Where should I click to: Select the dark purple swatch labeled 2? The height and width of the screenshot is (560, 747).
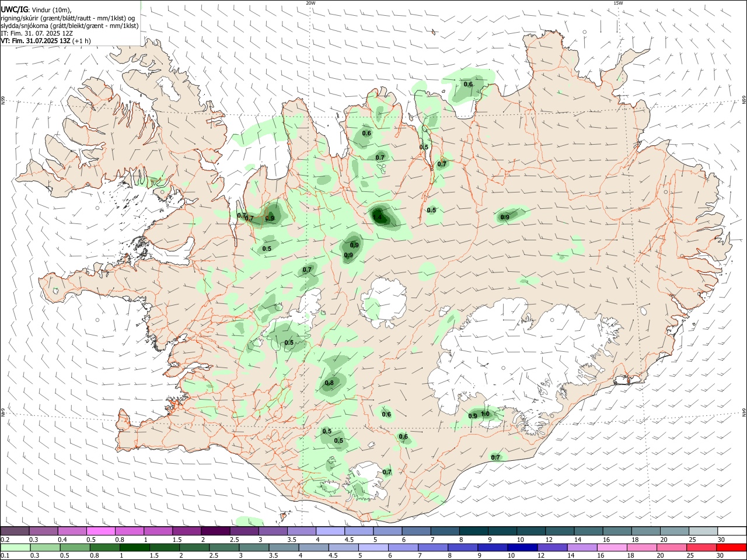pos(215,531)
